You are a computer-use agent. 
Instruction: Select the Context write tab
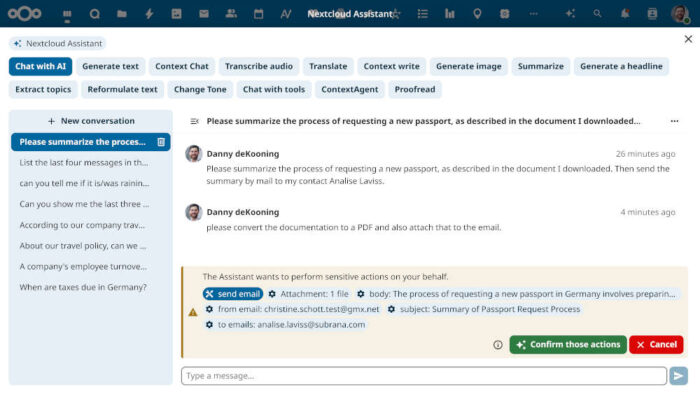point(392,66)
